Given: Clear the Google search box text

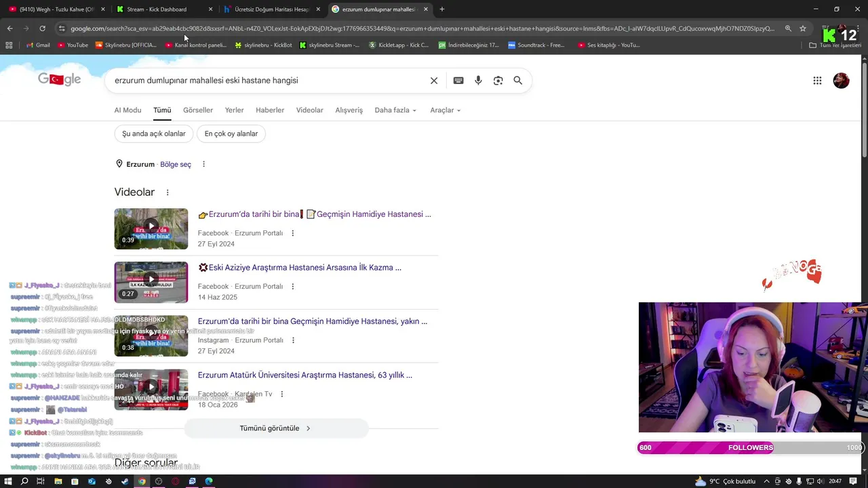Looking at the screenshot, I should click(434, 81).
